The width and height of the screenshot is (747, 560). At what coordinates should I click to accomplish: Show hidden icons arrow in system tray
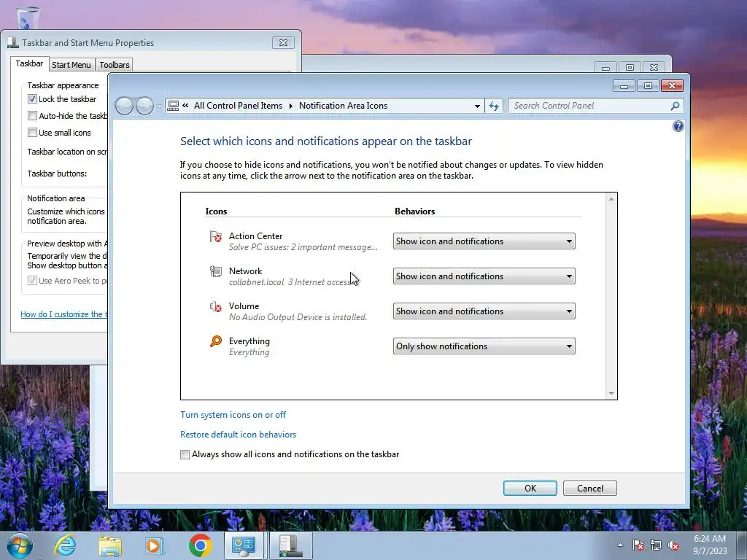620,545
